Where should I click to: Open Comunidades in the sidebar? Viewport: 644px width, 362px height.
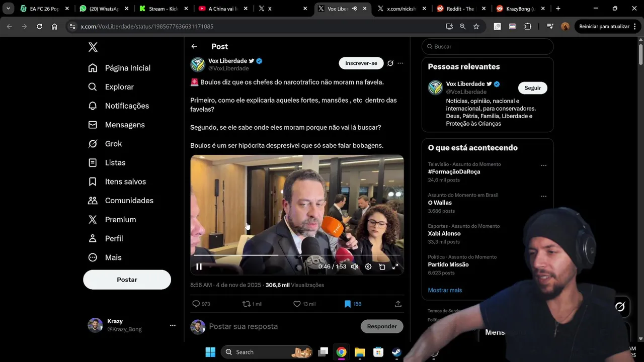coord(121,201)
